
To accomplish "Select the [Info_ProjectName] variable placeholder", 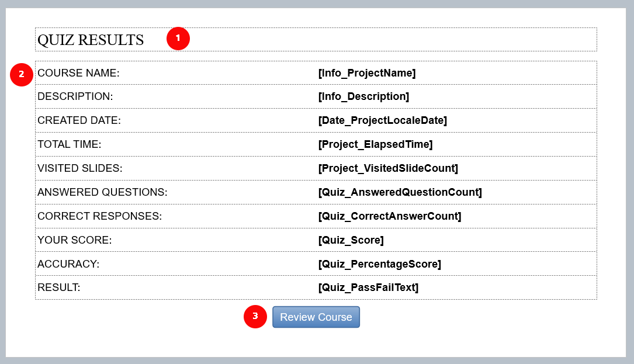I will coord(367,73).
